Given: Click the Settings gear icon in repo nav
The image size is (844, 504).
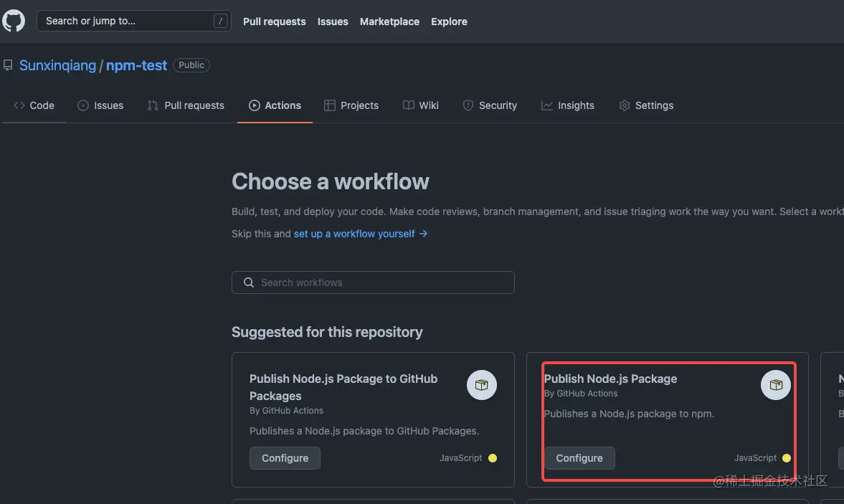Looking at the screenshot, I should [625, 105].
